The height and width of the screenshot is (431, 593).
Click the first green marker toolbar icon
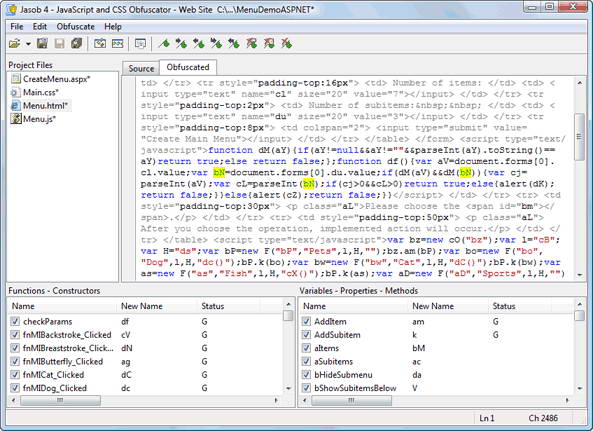pyautogui.click(x=164, y=44)
